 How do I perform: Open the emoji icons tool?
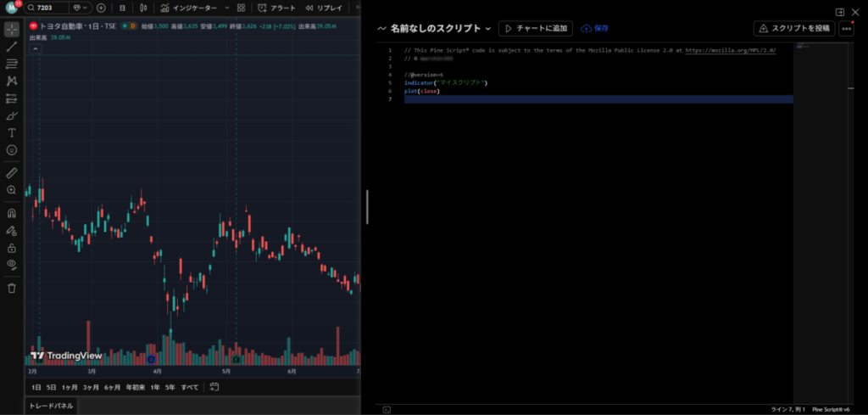12,150
